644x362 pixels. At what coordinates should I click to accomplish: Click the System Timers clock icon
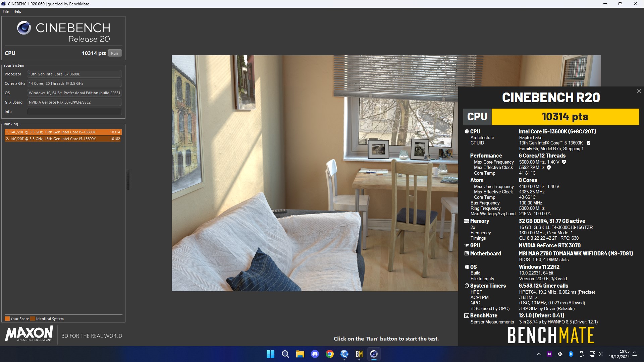pyautogui.click(x=467, y=286)
